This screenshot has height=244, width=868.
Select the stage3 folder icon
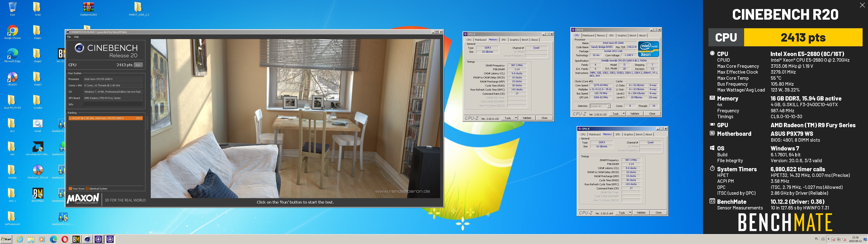pos(37,79)
